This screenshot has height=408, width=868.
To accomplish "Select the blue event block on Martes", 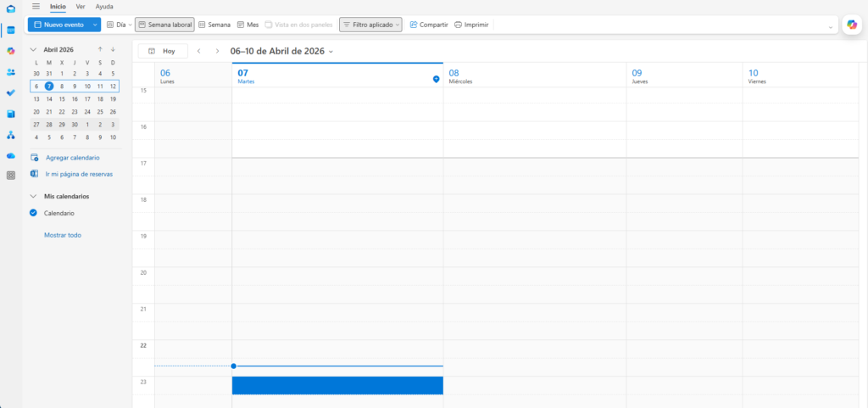I will click(337, 385).
